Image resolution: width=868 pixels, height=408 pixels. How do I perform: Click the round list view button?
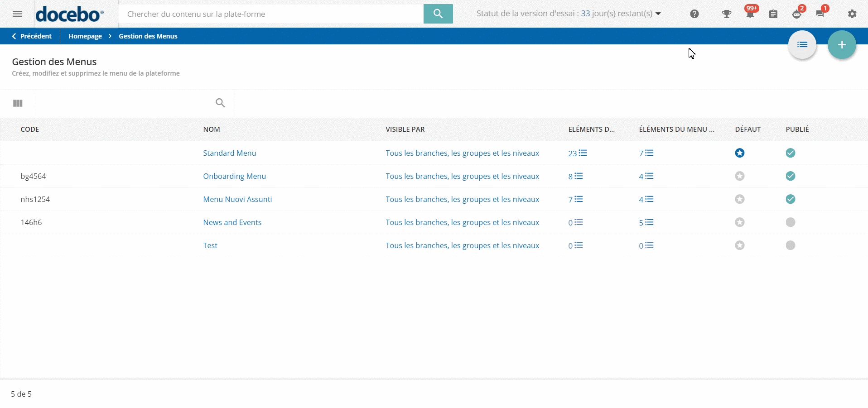point(802,44)
